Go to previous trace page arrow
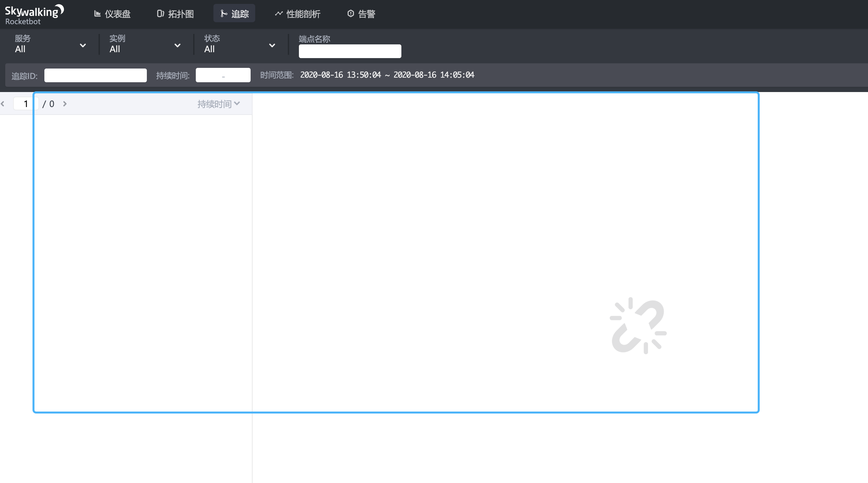868x483 pixels. click(x=3, y=104)
